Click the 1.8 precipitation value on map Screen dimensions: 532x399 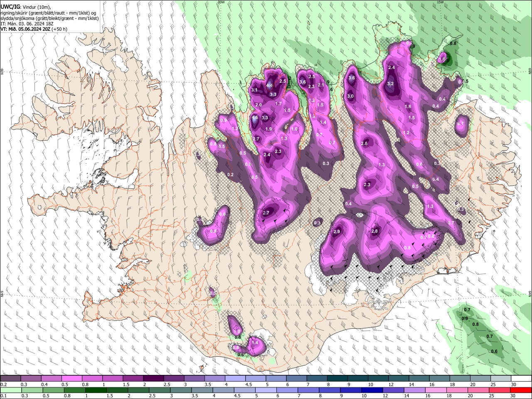point(408,106)
